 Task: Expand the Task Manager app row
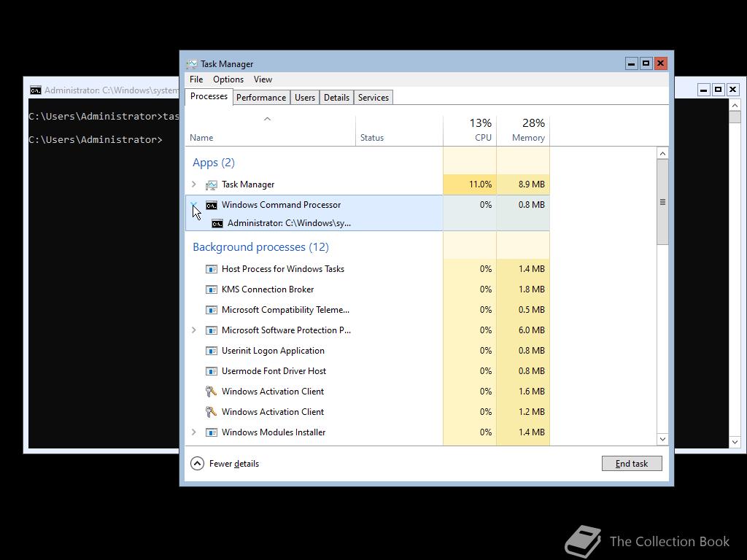tap(194, 184)
